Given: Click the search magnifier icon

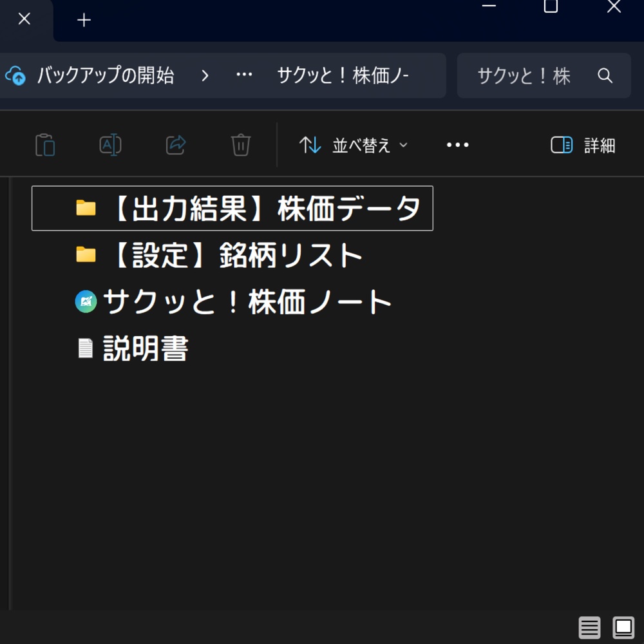Looking at the screenshot, I should point(605,75).
